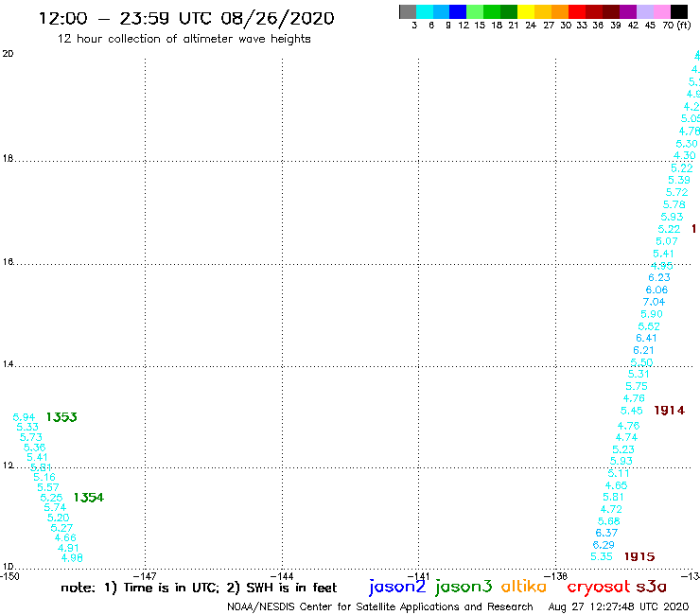Select the -144 longitude axis label

point(282,576)
